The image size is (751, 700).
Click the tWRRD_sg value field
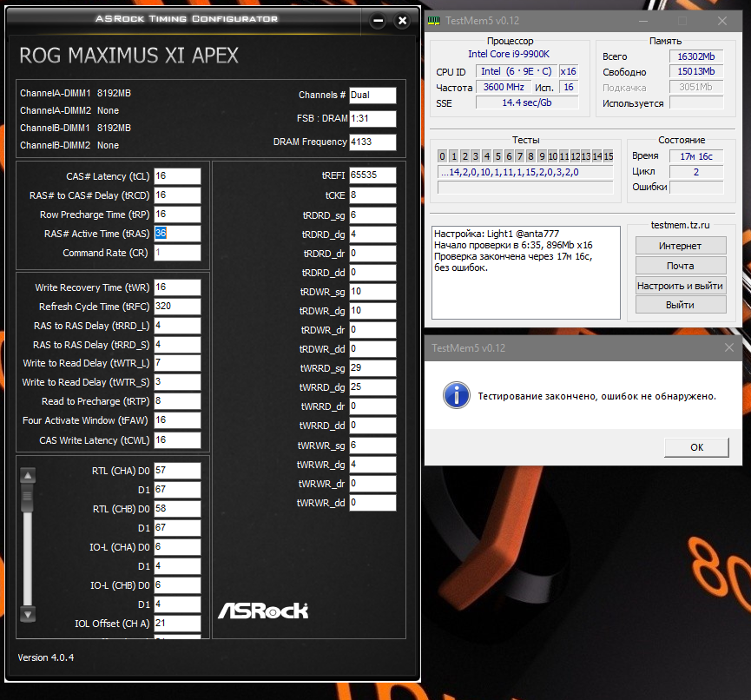(x=372, y=368)
